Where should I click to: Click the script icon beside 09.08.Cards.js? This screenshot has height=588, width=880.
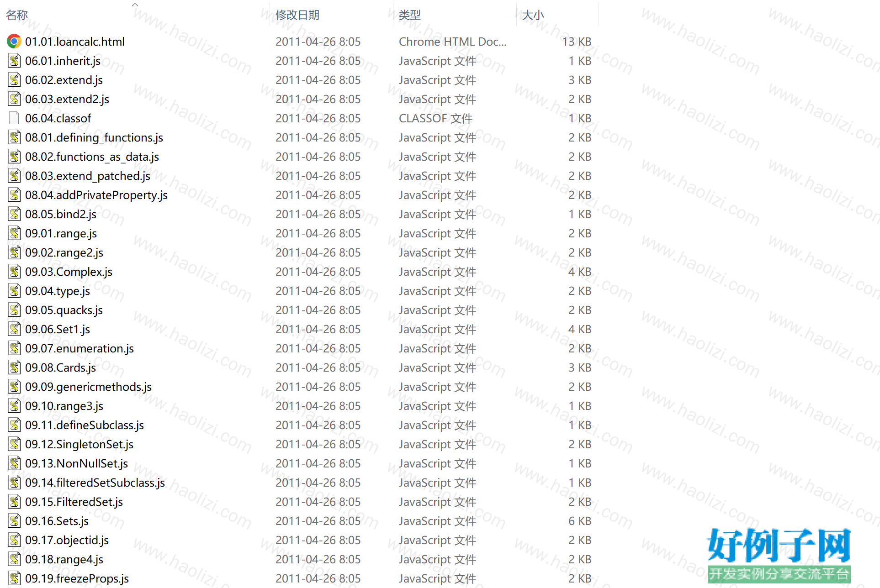[x=15, y=367]
